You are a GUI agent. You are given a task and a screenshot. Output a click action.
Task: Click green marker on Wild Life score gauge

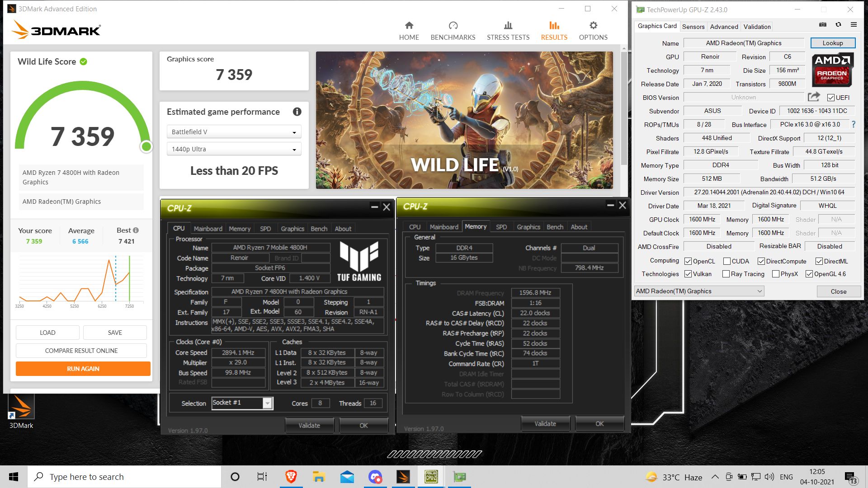coord(146,146)
